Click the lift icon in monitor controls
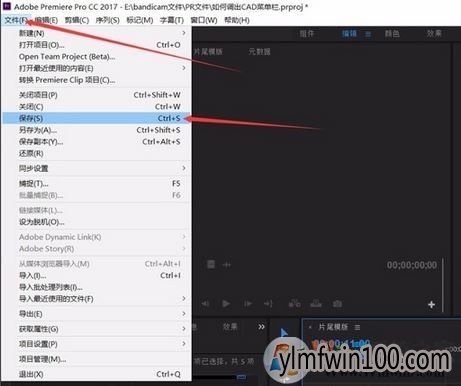Screen dimensions: 461x386 [294, 304]
